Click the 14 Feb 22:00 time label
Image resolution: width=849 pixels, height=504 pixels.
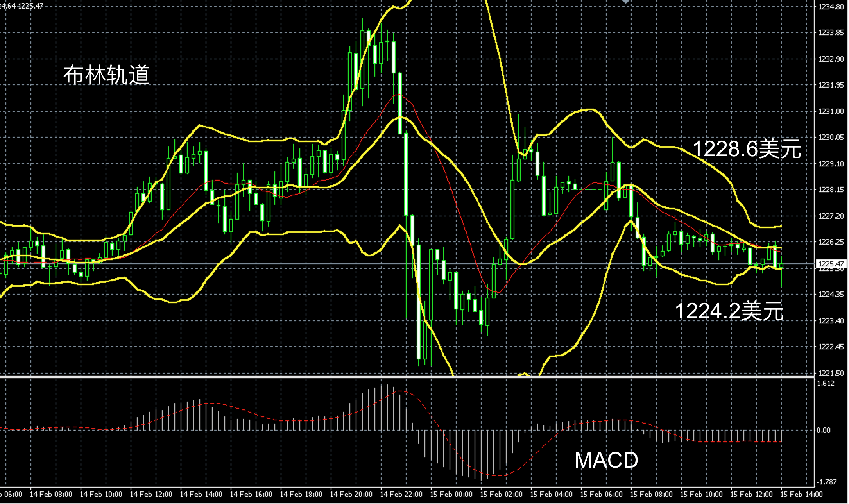tap(401, 494)
